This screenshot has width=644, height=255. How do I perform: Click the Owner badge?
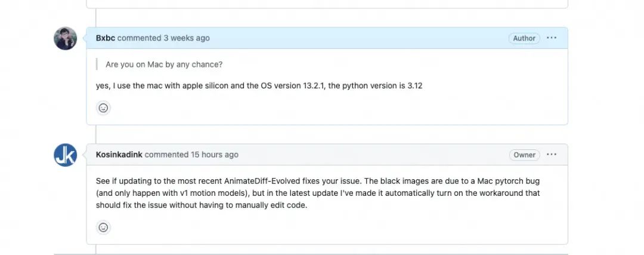[x=524, y=155]
